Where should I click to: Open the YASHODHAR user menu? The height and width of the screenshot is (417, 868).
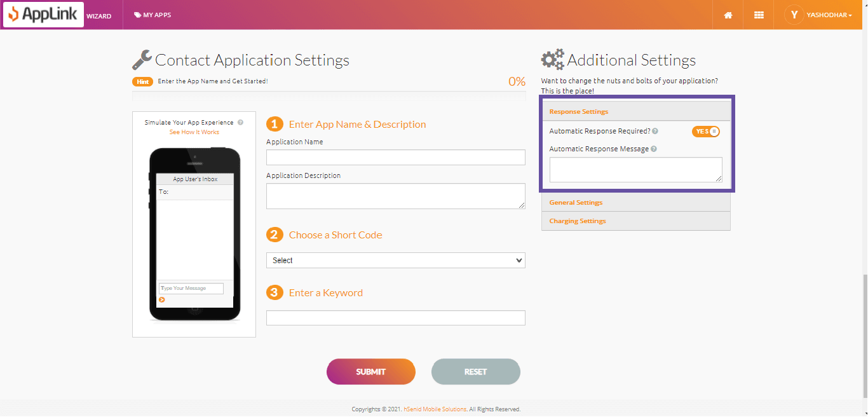coord(829,15)
